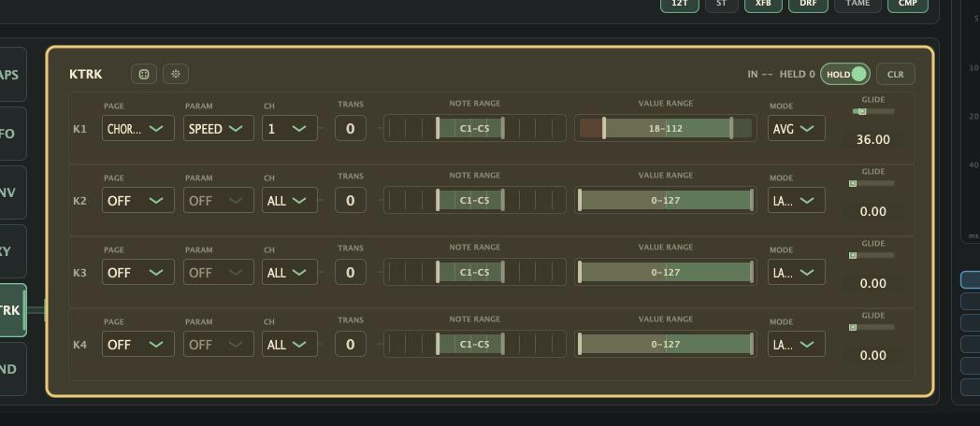The image size is (980, 426).
Task: Click K3 VALUE RANGE slider
Action: (x=666, y=272)
